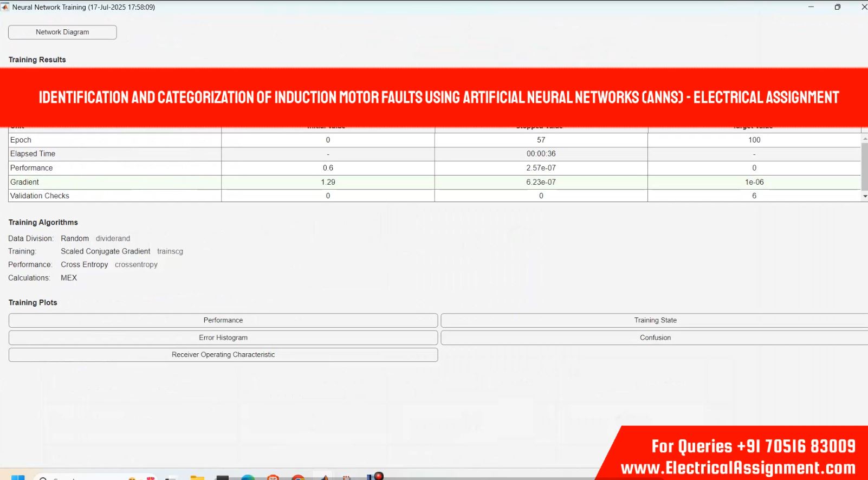Open the Windows Start menu
The height and width of the screenshot is (480, 868).
[x=17, y=477]
